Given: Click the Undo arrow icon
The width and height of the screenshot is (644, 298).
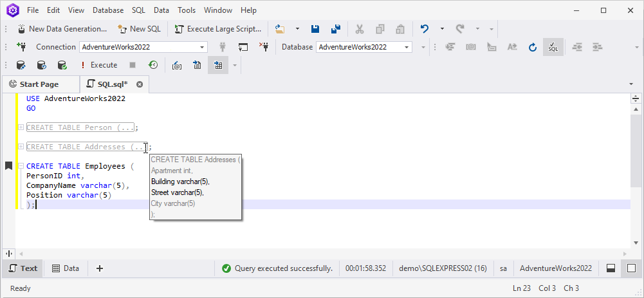Looking at the screenshot, I should (425, 29).
